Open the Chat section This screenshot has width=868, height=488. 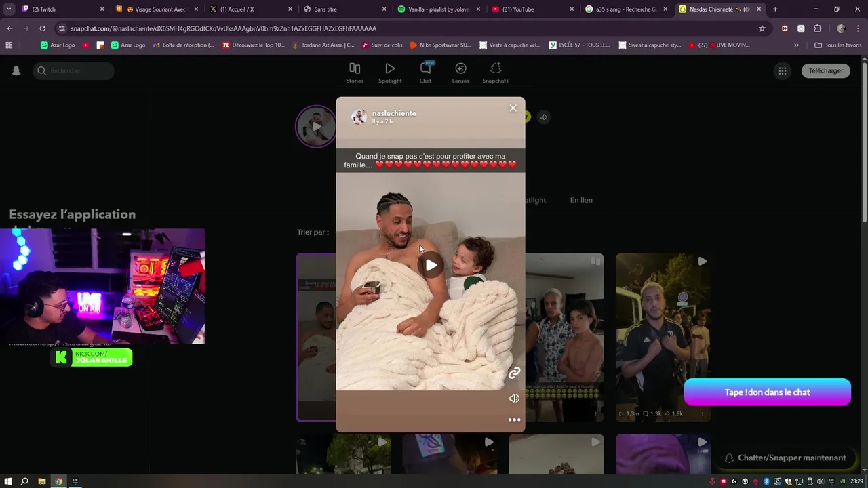425,73
